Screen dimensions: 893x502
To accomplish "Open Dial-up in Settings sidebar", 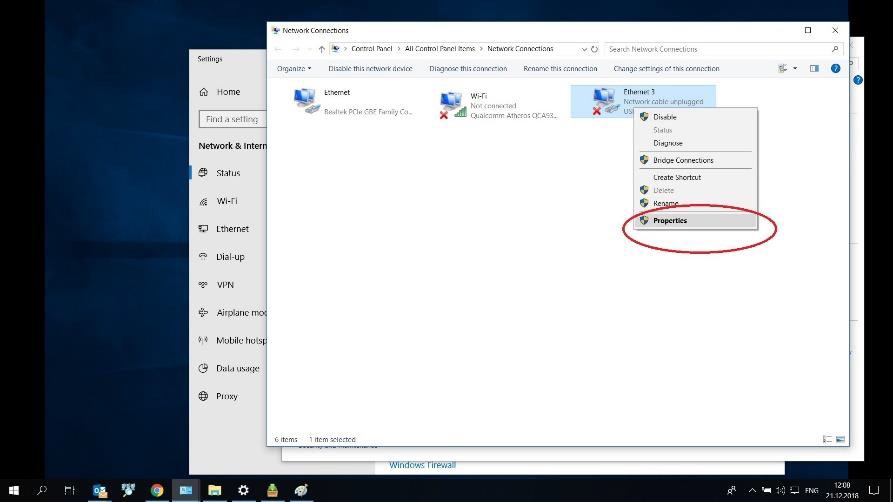I will 229,256.
